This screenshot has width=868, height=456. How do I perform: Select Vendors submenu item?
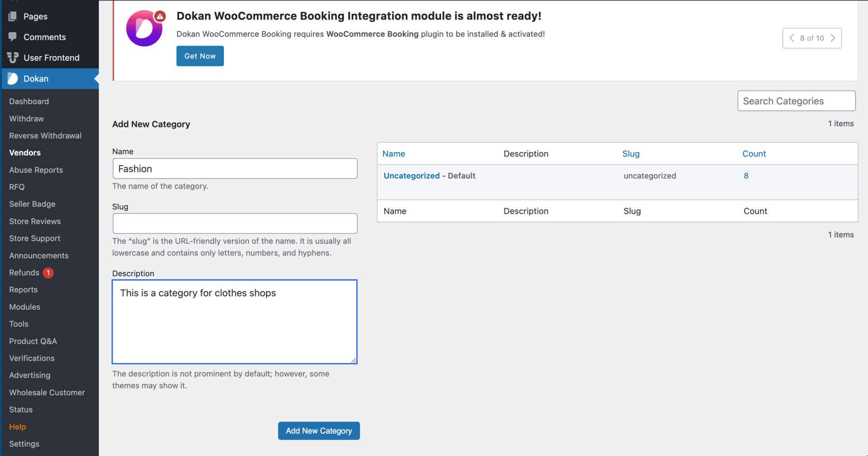pyautogui.click(x=25, y=153)
